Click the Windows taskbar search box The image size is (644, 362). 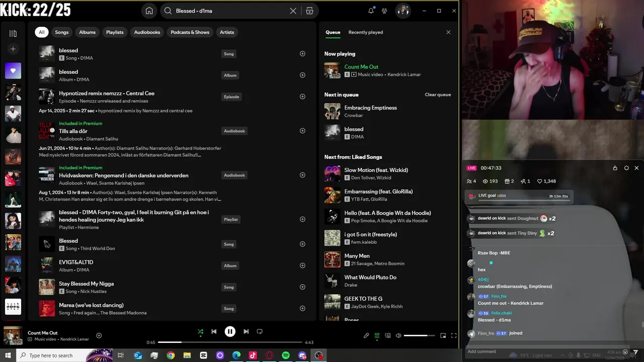pyautogui.click(x=65, y=355)
